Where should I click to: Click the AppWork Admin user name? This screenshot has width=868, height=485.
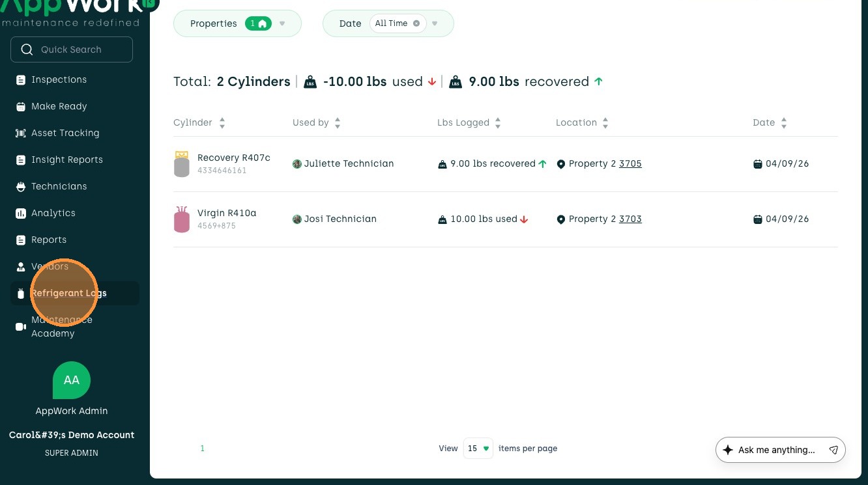pyautogui.click(x=72, y=411)
